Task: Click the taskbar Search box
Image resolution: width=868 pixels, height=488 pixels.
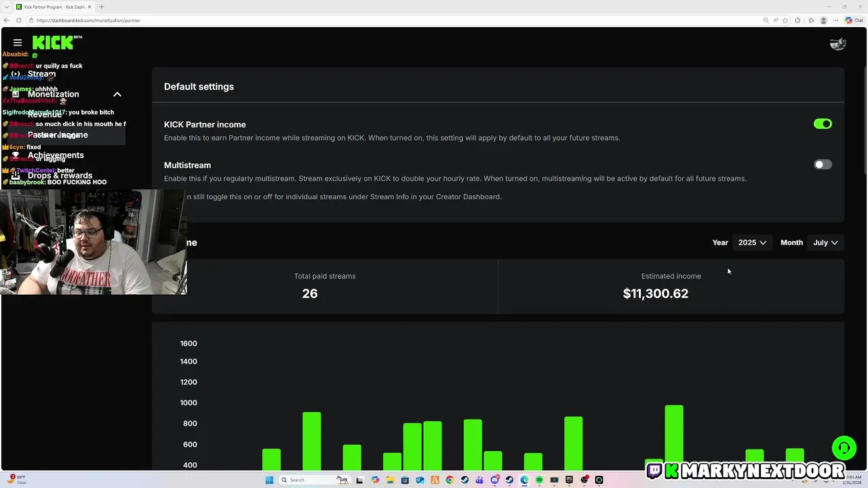Action: [315, 480]
